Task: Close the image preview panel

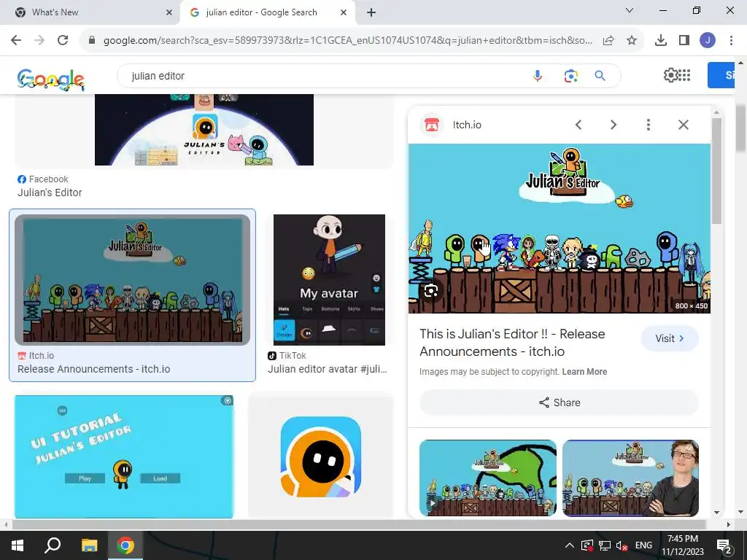Action: pyautogui.click(x=684, y=125)
